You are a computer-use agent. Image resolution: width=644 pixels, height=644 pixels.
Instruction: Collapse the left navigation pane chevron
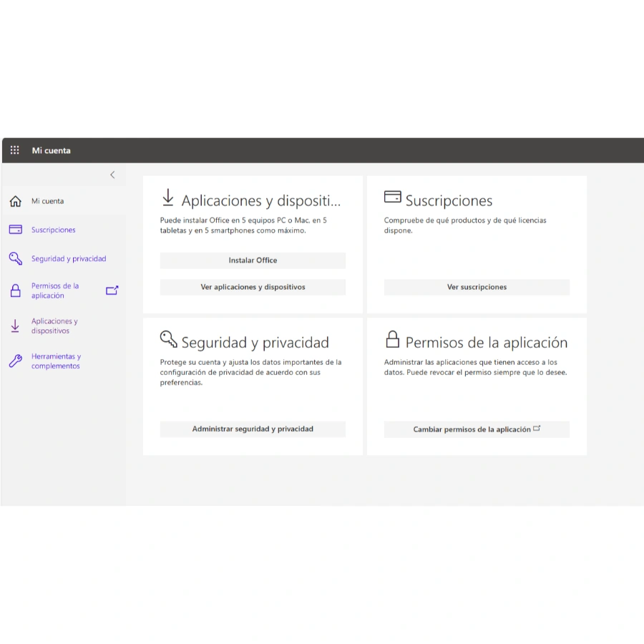tap(112, 175)
